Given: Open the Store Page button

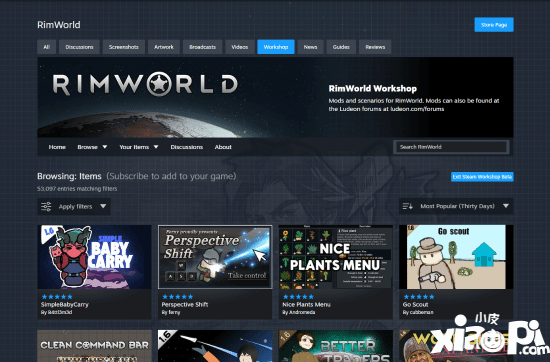Looking at the screenshot, I should pos(494,25).
